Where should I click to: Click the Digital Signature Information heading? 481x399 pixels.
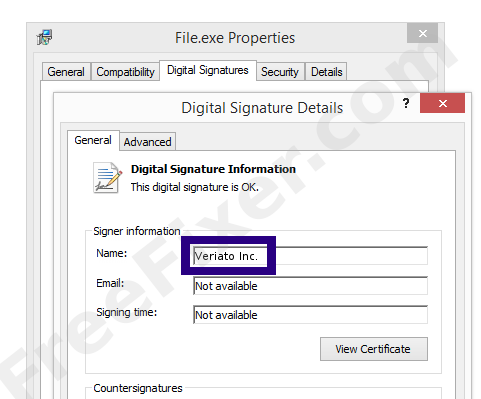(213, 169)
